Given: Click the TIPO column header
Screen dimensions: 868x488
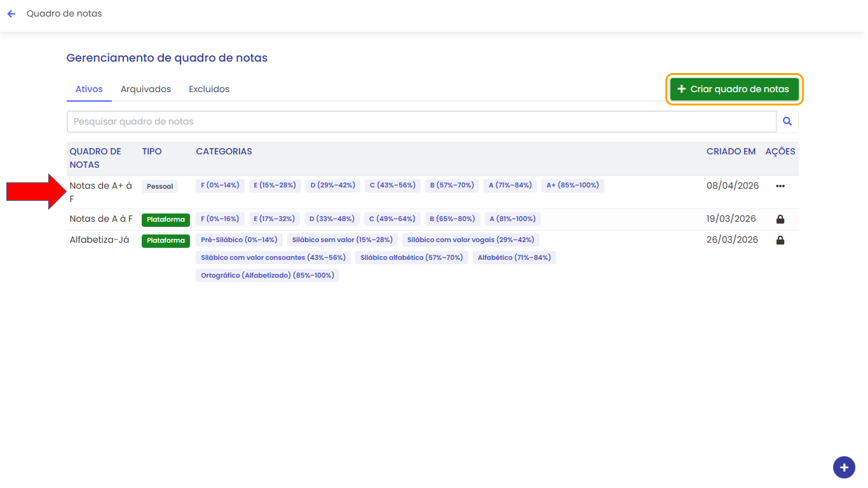Looking at the screenshot, I should 152,151.
